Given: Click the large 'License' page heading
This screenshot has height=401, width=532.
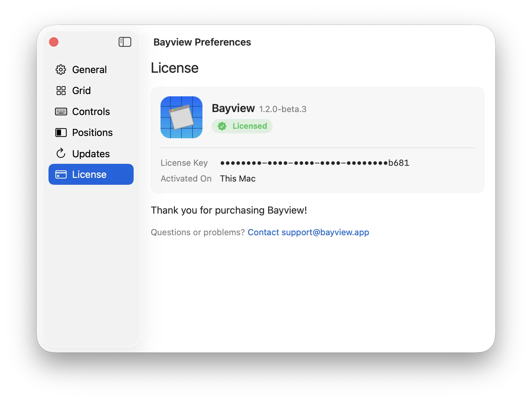Looking at the screenshot, I should tap(175, 68).
